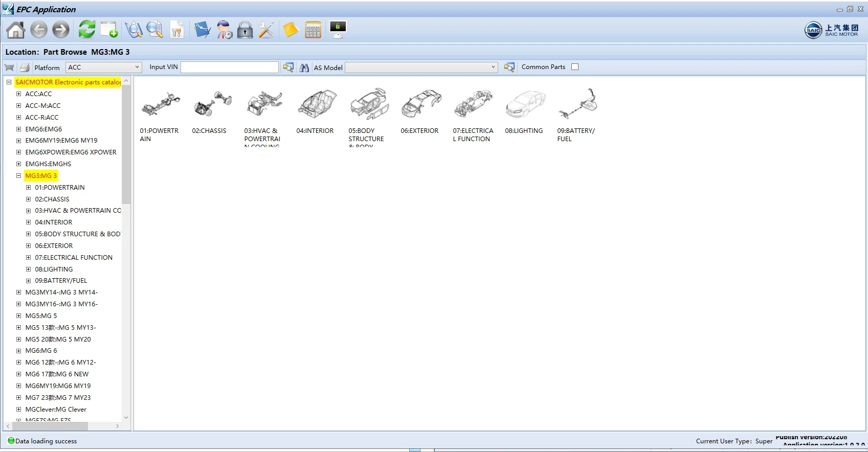Viewport: 868px width, 452px height.
Task: Toggle the Common Parts checkbox
Action: pyautogui.click(x=575, y=67)
